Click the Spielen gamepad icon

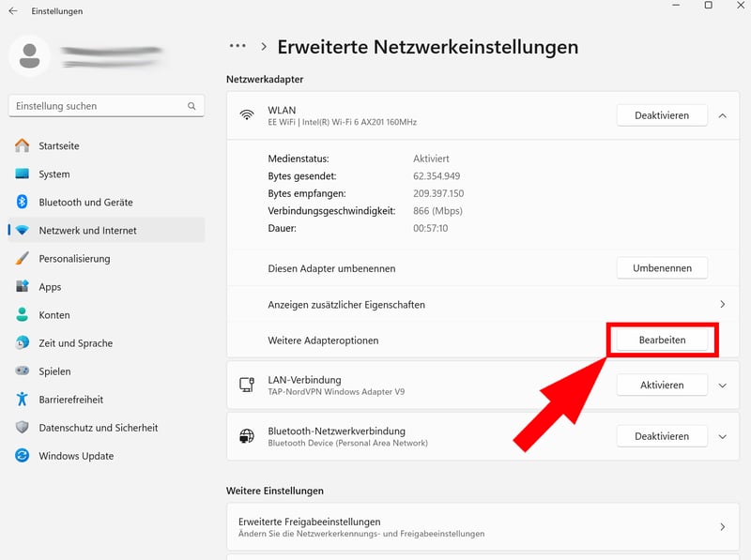[22, 371]
